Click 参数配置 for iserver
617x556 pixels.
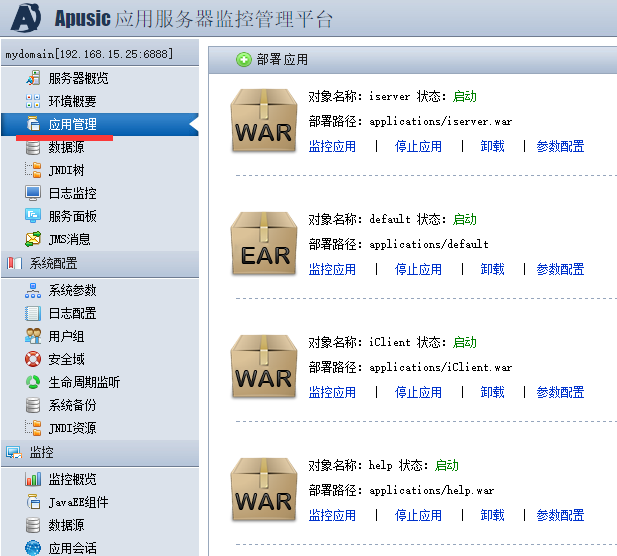560,146
